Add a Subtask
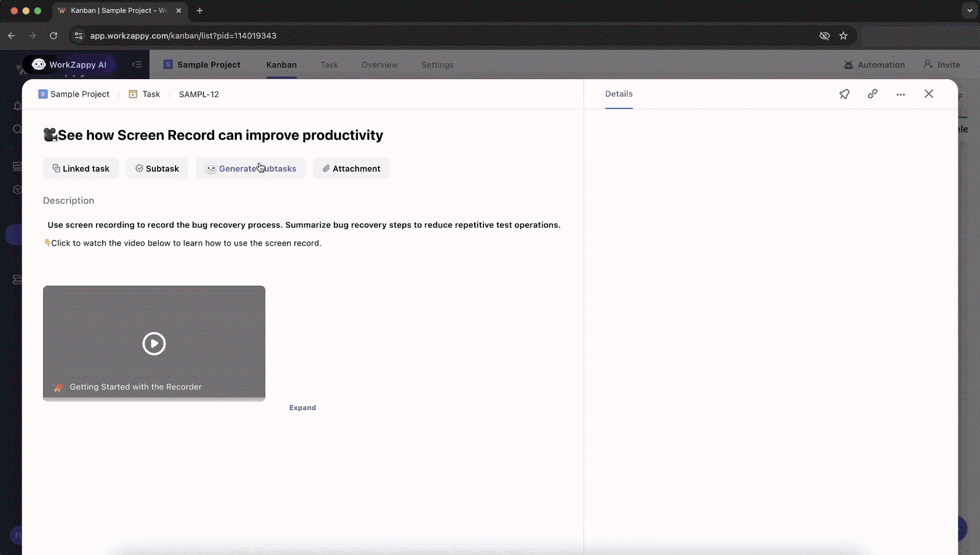The height and width of the screenshot is (555, 980). 157,168
